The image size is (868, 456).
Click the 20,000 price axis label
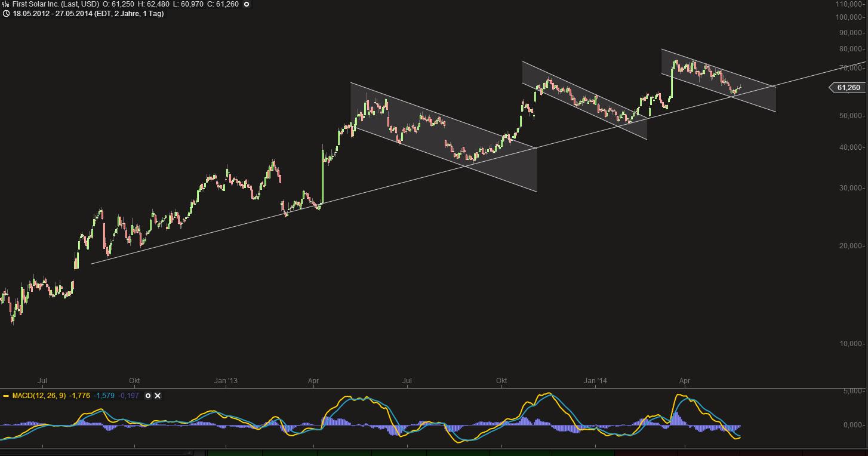(851, 246)
